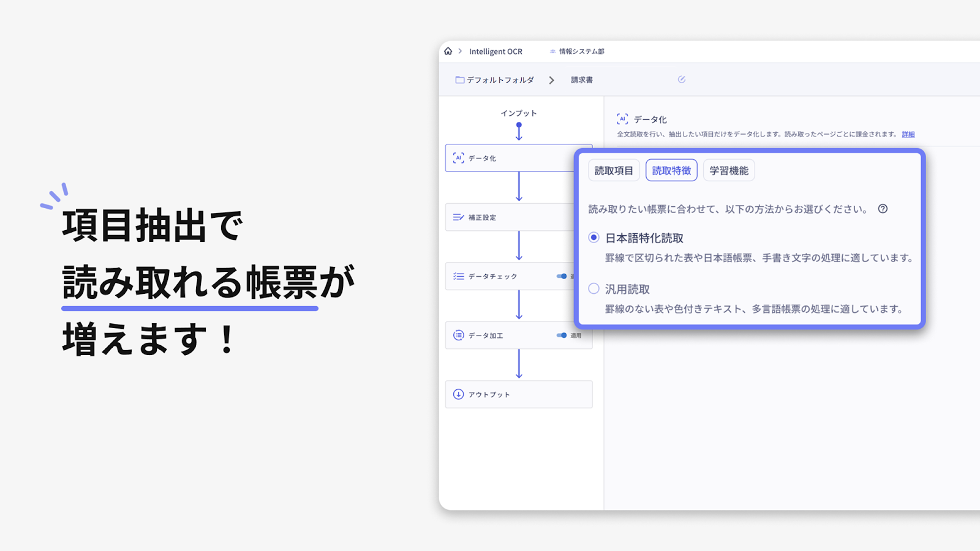Open the 詳細 link
Image resolution: width=980 pixels, height=551 pixels.
click(x=908, y=135)
